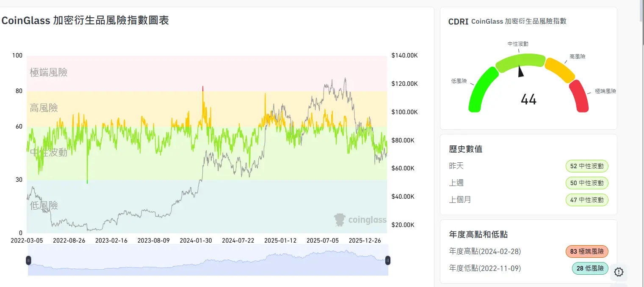Click the 100 value on the left axis
644x287 pixels.
[x=17, y=55]
